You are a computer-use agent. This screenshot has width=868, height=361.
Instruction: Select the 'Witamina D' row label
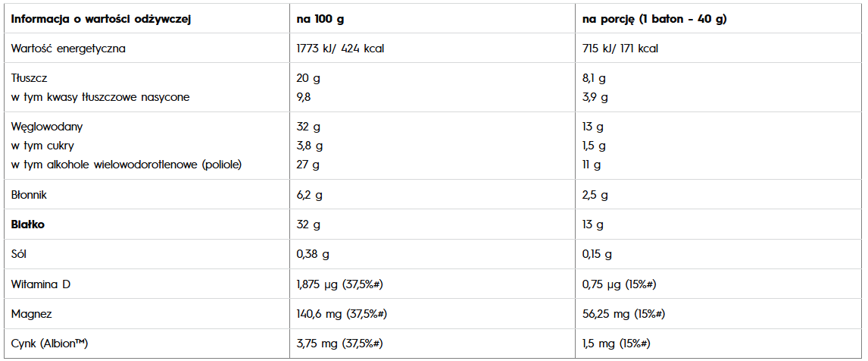pos(40,284)
